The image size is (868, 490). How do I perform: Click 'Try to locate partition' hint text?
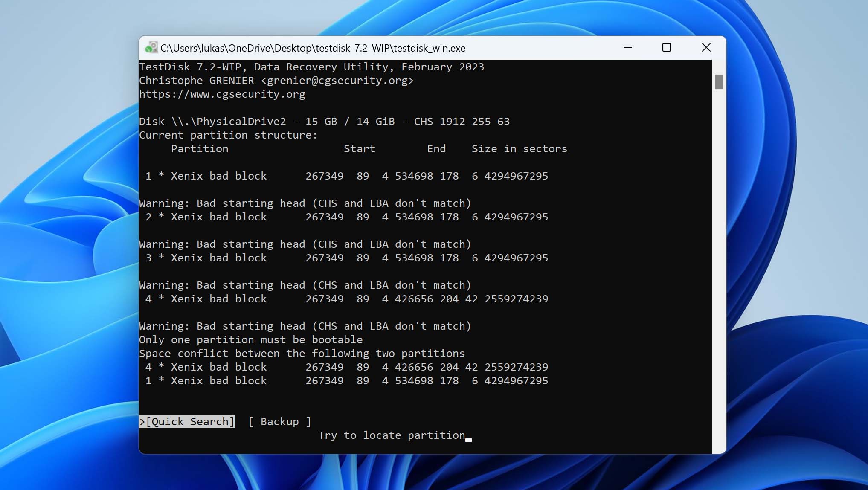pos(392,435)
